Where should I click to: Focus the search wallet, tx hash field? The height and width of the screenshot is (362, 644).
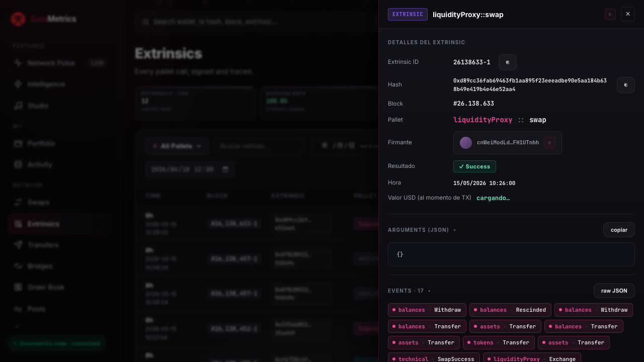(257, 22)
